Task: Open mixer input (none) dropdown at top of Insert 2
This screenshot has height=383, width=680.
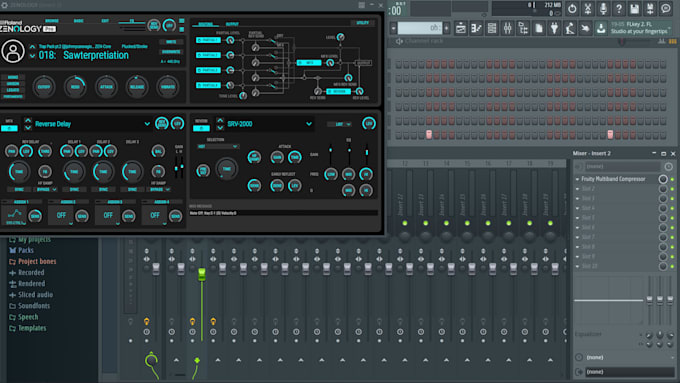Action: click(x=622, y=167)
